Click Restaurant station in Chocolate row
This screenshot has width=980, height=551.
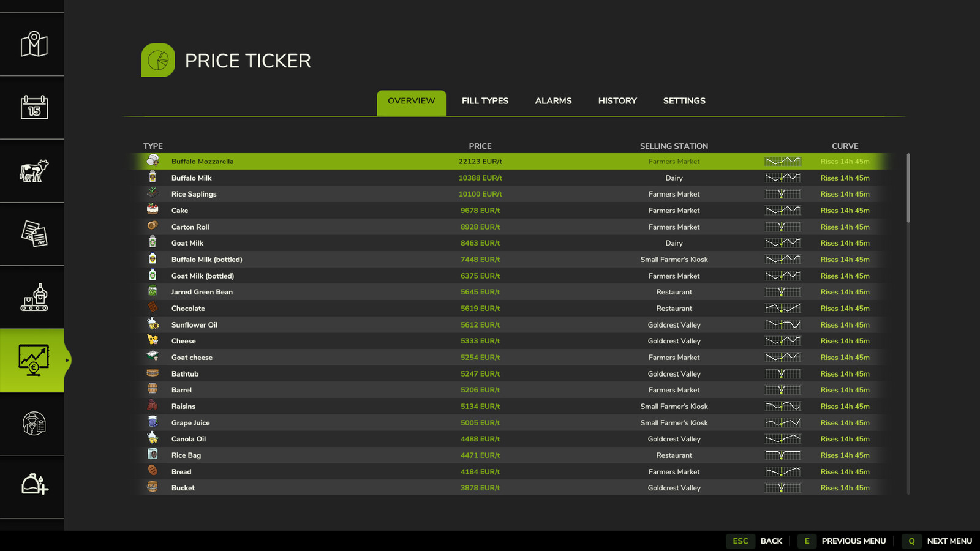click(x=674, y=309)
